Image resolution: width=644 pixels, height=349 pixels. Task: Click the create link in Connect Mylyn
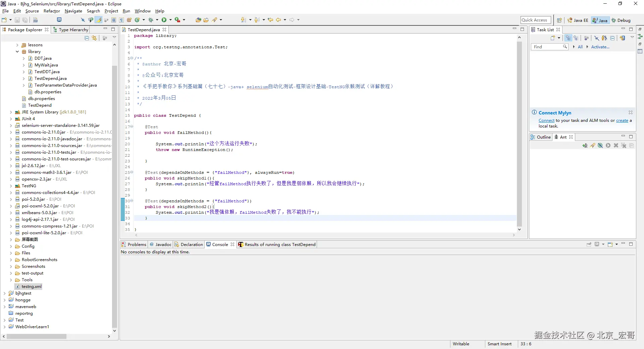click(622, 120)
